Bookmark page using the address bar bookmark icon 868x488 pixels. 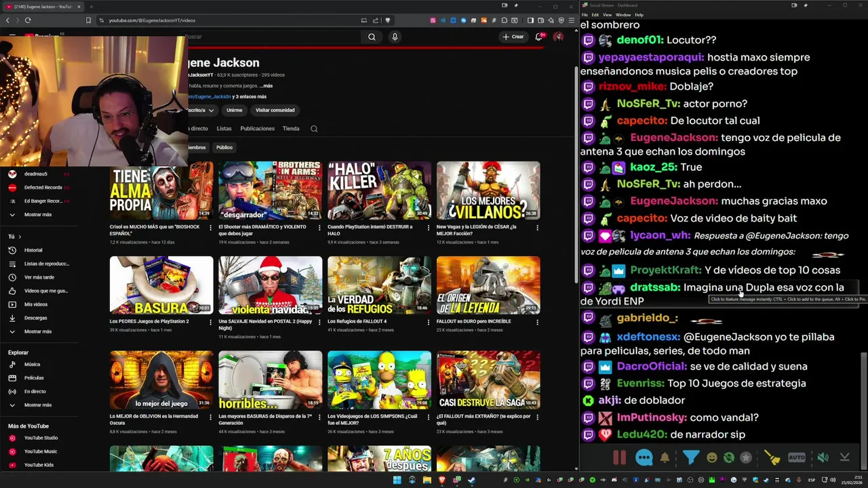coord(88,20)
